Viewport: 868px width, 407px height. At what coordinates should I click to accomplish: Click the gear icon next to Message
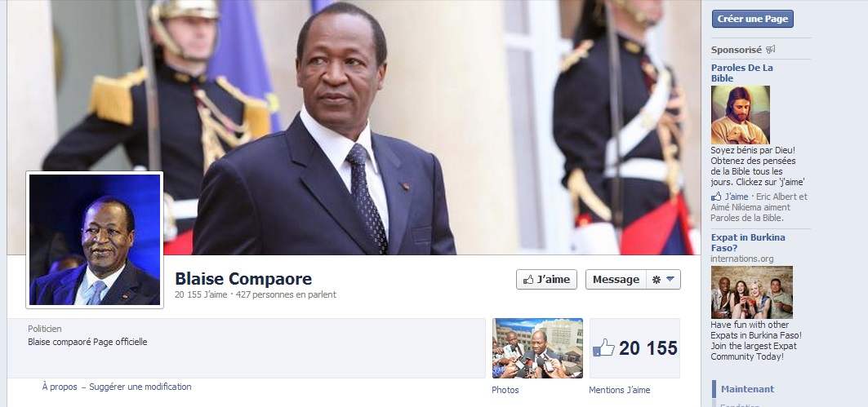point(657,280)
